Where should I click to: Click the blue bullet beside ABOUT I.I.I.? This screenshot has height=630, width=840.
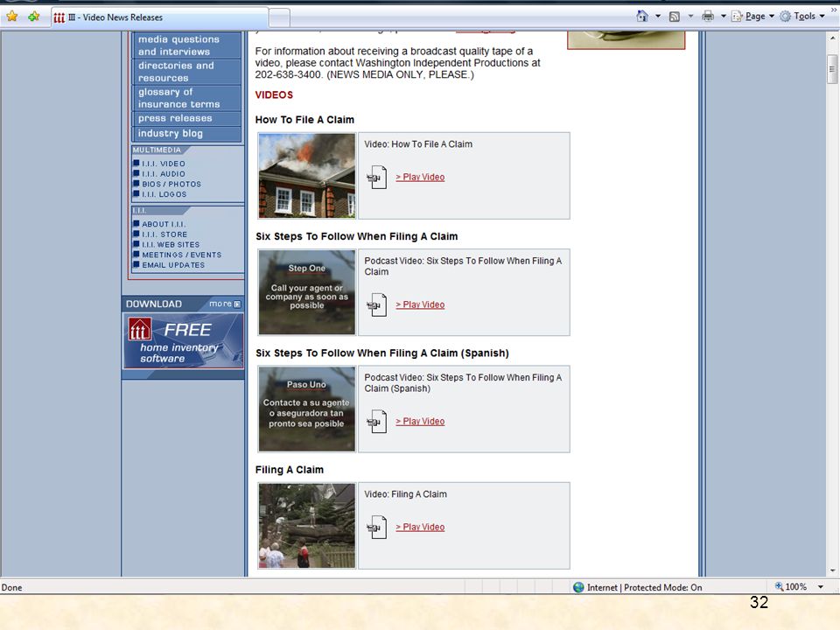coord(136,224)
